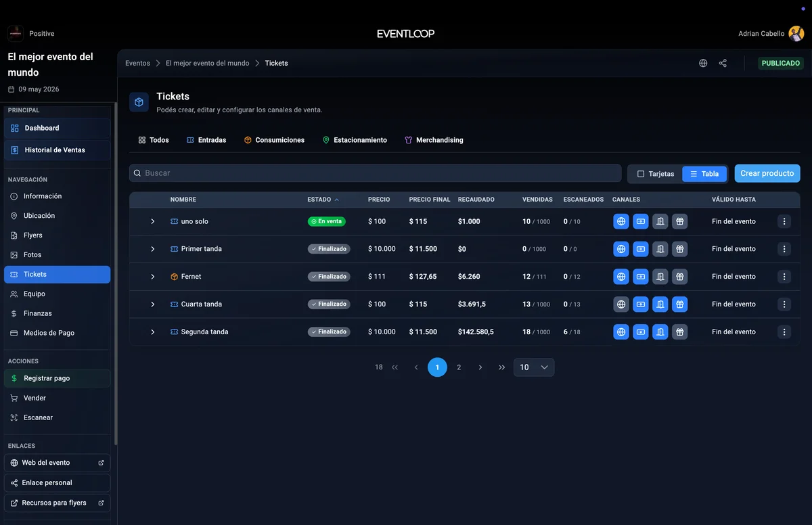Screen dimensions: 812x525
Task: Click the cash channel icon for Segunda tanda
Action: (641, 332)
